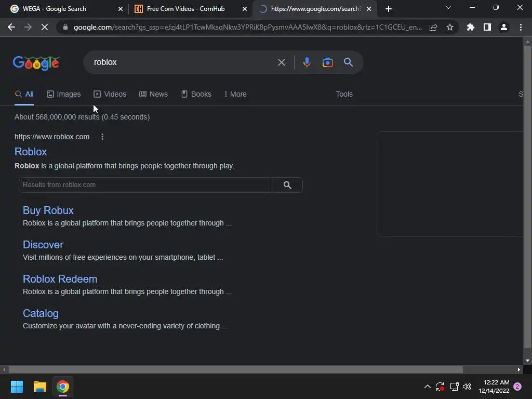
Task: Click About 568,000,000 results text
Action: point(82,117)
